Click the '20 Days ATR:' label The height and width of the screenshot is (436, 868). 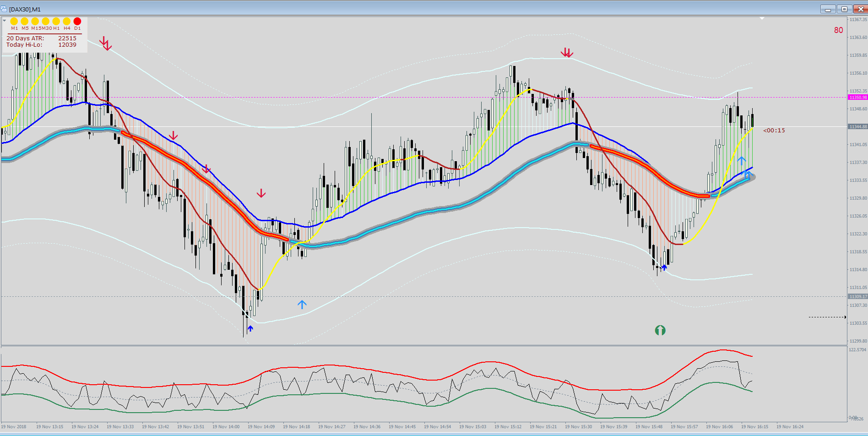[25, 38]
